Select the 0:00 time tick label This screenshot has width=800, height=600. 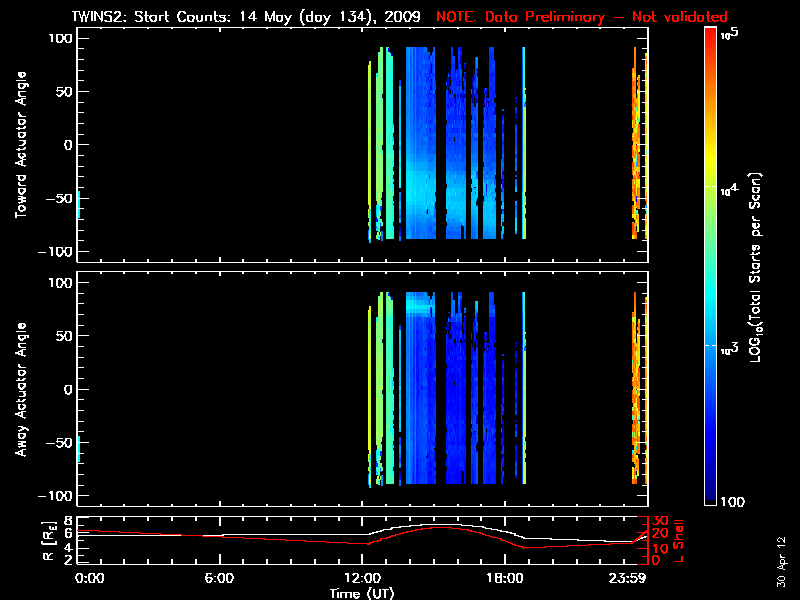pyautogui.click(x=90, y=578)
